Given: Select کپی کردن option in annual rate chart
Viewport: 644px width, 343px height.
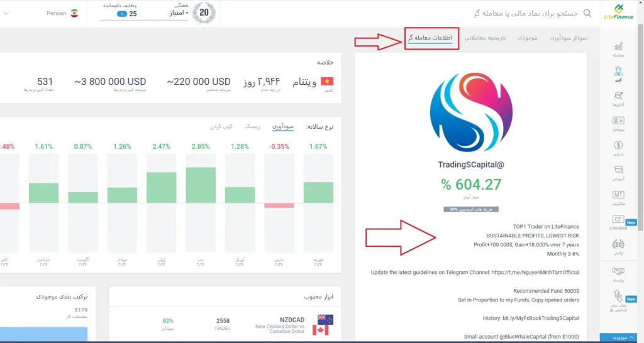Looking at the screenshot, I should [x=221, y=126].
